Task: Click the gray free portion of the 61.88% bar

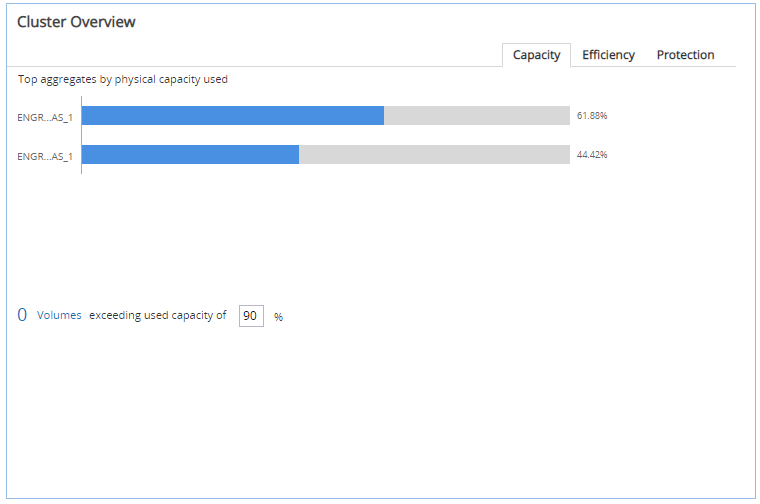Action: (476, 116)
